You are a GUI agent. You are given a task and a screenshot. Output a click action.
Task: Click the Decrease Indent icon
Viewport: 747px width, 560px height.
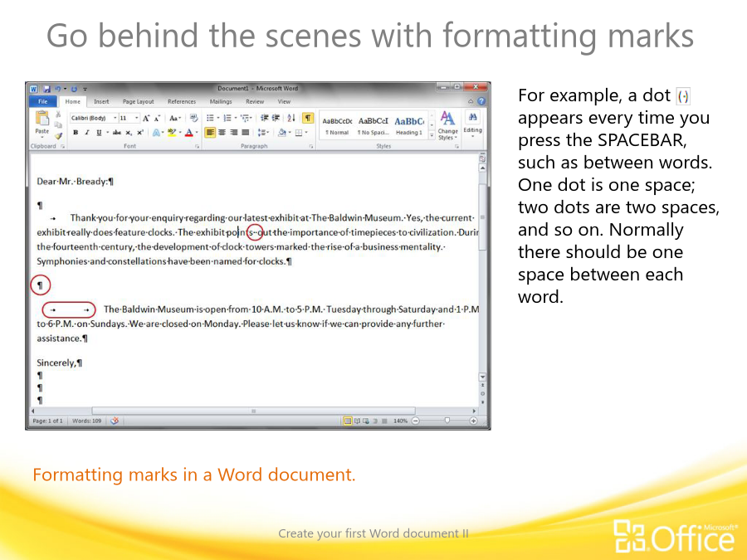coord(265,118)
